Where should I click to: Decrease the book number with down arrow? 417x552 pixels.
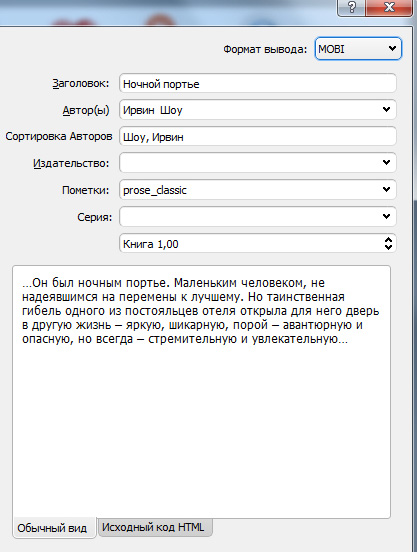point(388,247)
